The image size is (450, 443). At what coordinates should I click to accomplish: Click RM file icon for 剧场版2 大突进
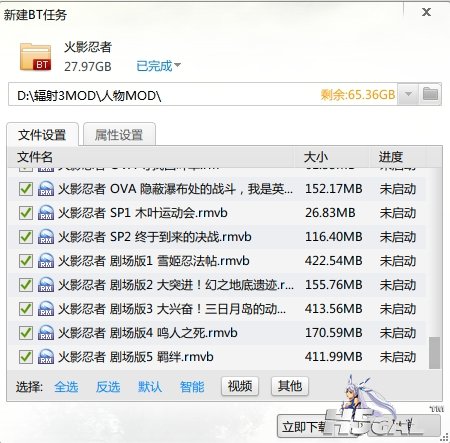tap(46, 285)
